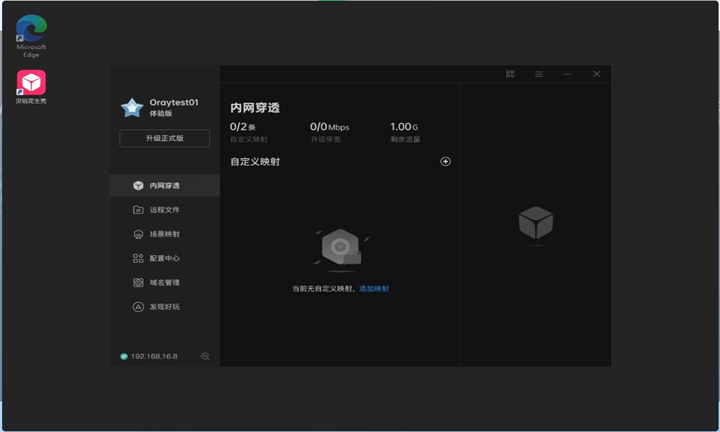Click the 当前无自定义映射 message

pyautogui.click(x=322, y=289)
